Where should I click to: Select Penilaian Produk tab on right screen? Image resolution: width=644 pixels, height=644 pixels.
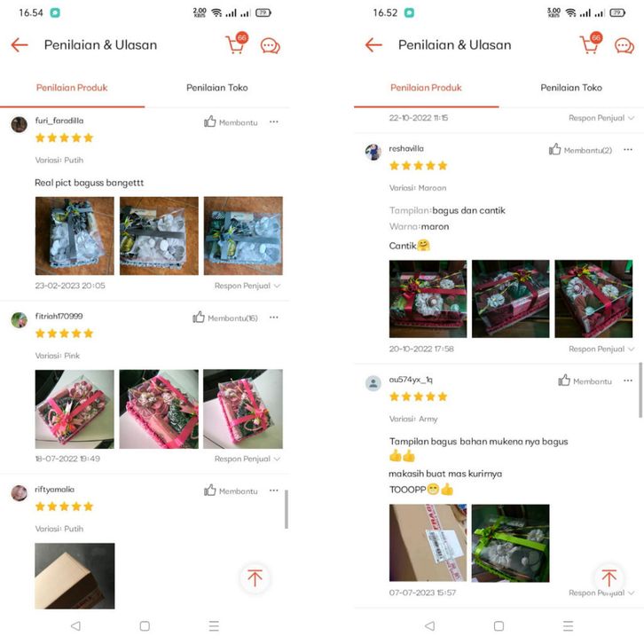(x=426, y=88)
